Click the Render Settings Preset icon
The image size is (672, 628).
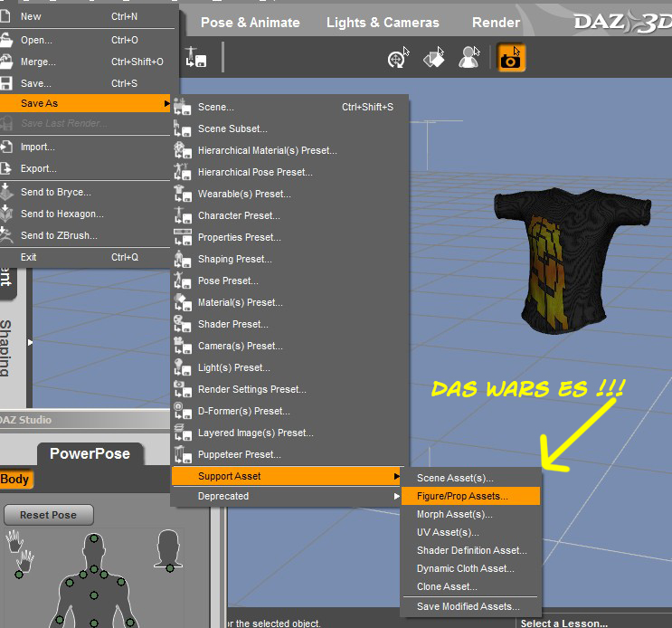click(x=182, y=389)
